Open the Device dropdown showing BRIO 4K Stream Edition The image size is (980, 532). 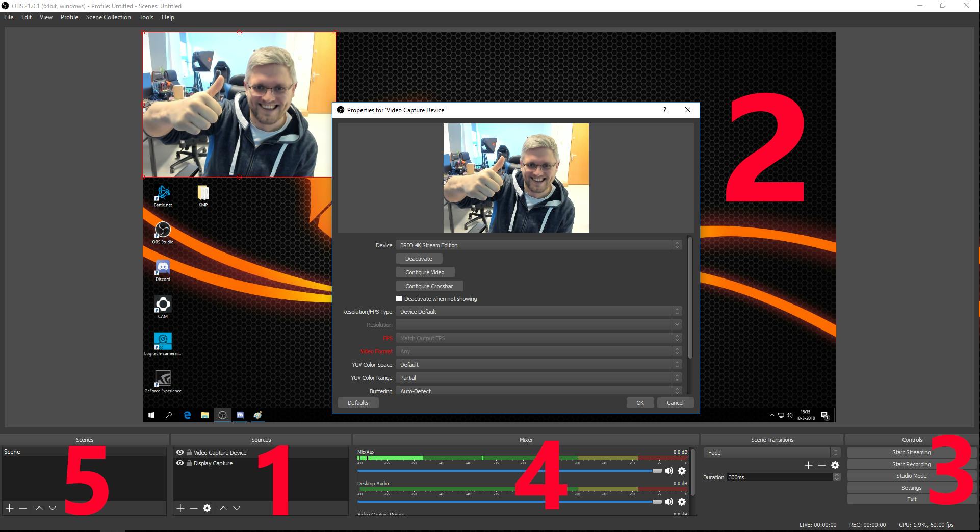point(538,245)
